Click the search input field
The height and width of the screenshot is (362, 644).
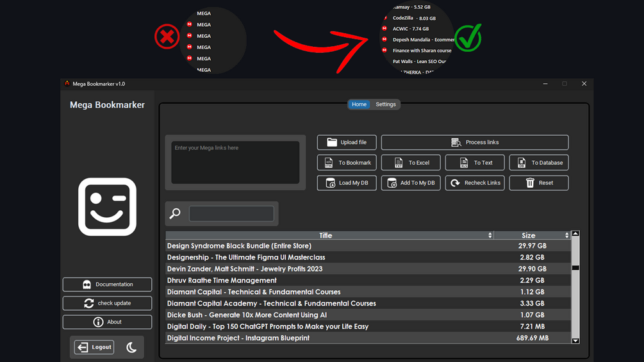click(x=231, y=213)
